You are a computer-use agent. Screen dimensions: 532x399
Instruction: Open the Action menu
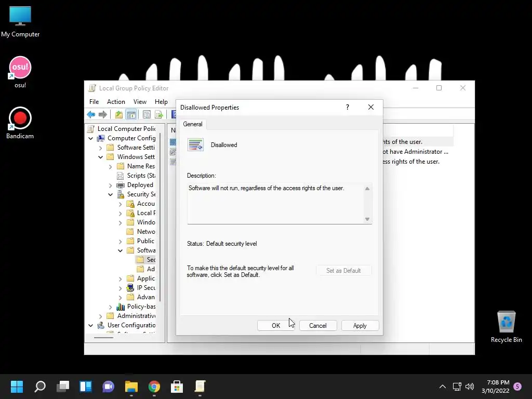coord(116,102)
